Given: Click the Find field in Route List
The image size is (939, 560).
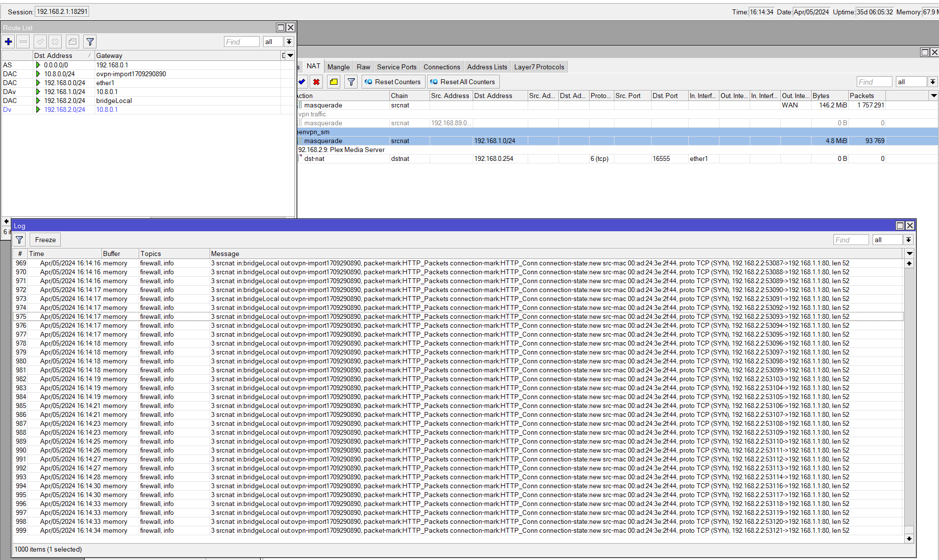Looking at the screenshot, I should click(x=241, y=42).
